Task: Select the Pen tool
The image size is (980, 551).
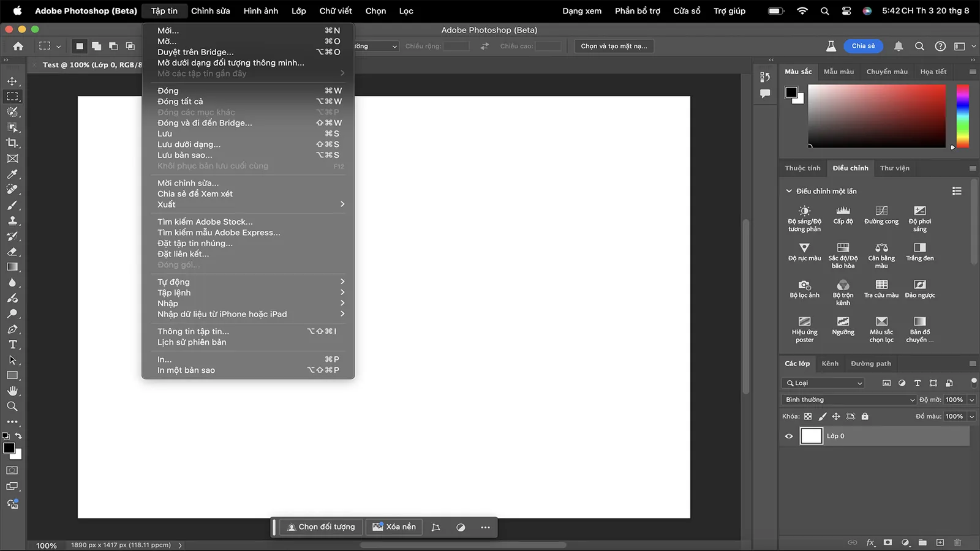Action: pyautogui.click(x=12, y=329)
